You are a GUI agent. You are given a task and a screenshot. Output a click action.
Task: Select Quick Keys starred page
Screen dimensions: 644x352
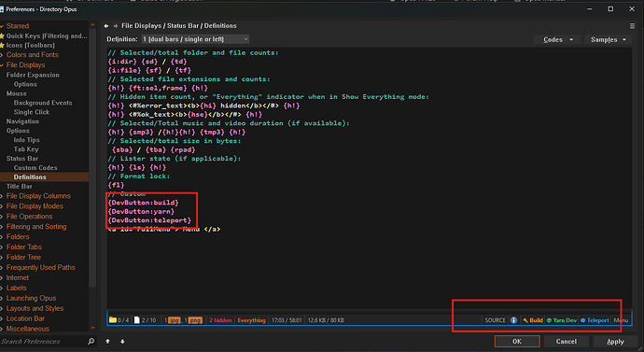[x=47, y=35]
